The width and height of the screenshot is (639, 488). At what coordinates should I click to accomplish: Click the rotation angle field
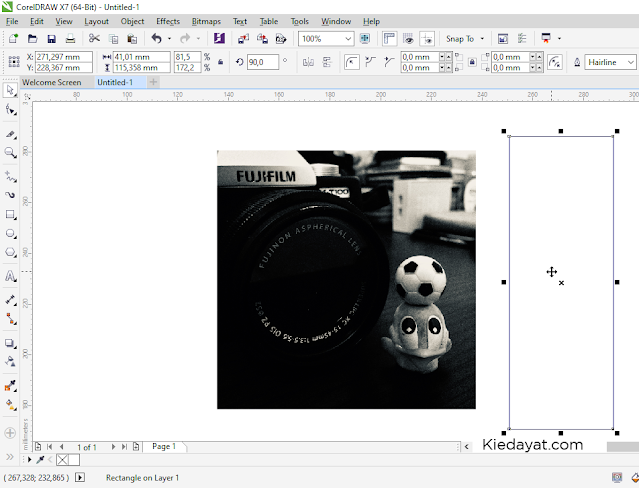click(263, 62)
